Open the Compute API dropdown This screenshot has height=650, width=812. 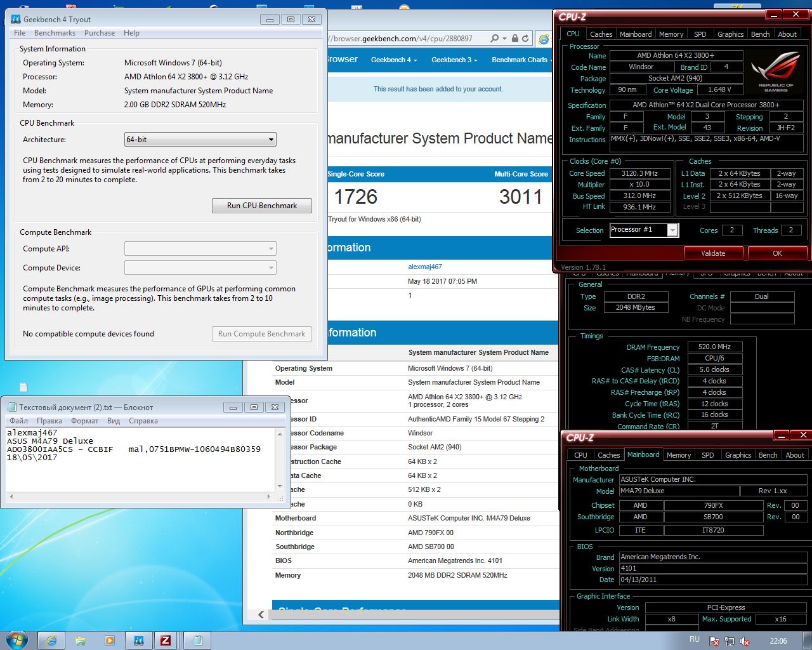tap(200, 249)
